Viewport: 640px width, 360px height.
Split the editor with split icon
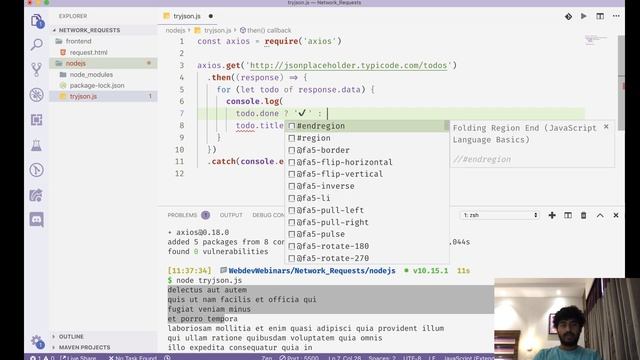[x=600, y=16]
